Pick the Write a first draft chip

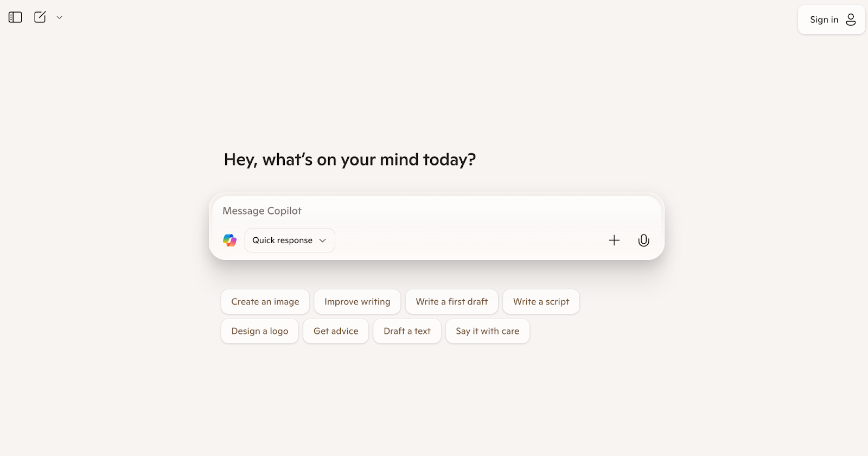click(x=452, y=302)
